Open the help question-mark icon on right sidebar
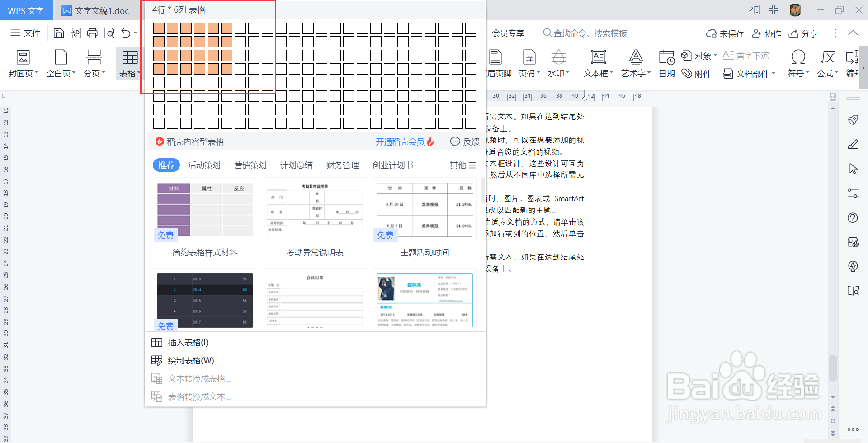Image resolution: width=868 pixels, height=443 pixels. pos(853,217)
